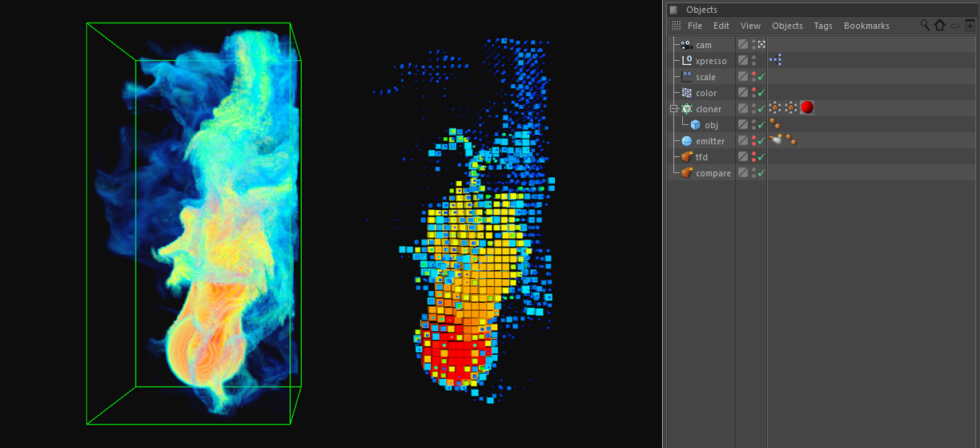Select the second effector tag on cloner row
This screenshot has height=448, width=980.
coord(790,108)
